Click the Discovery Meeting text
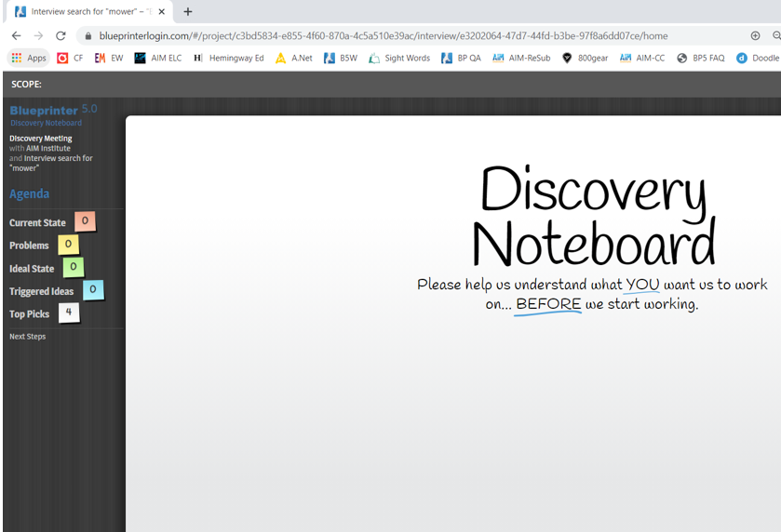Viewport: 781px width, 532px height. (41, 139)
